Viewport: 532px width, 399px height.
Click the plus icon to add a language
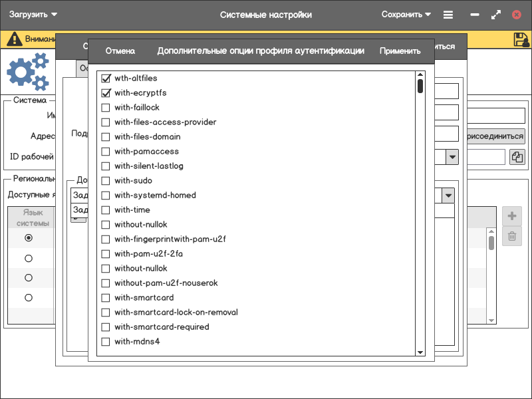(511, 216)
